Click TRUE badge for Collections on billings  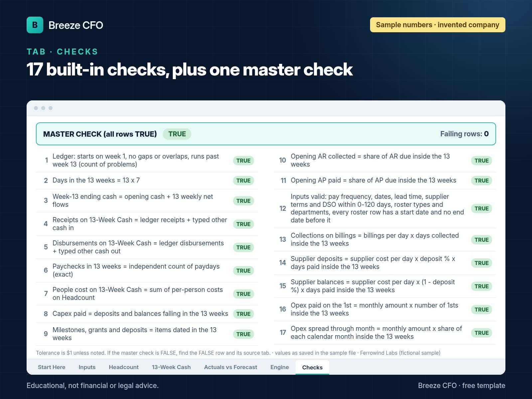[x=481, y=240]
